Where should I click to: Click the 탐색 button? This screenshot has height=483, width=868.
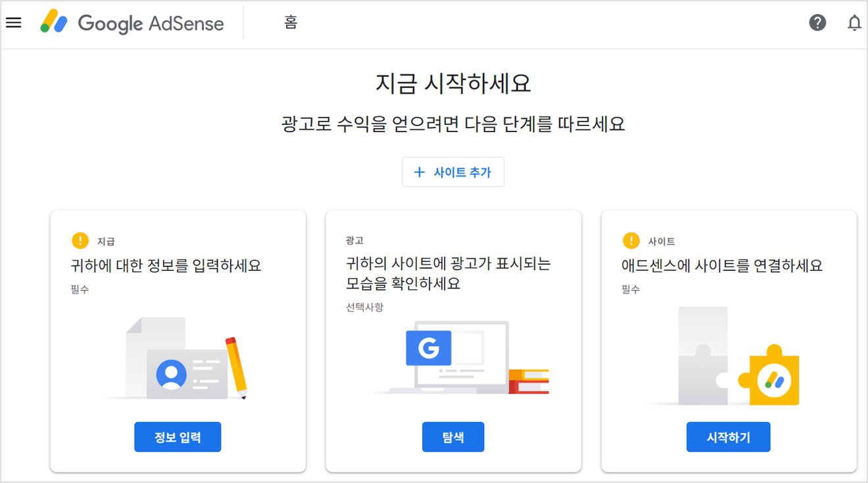point(453,437)
